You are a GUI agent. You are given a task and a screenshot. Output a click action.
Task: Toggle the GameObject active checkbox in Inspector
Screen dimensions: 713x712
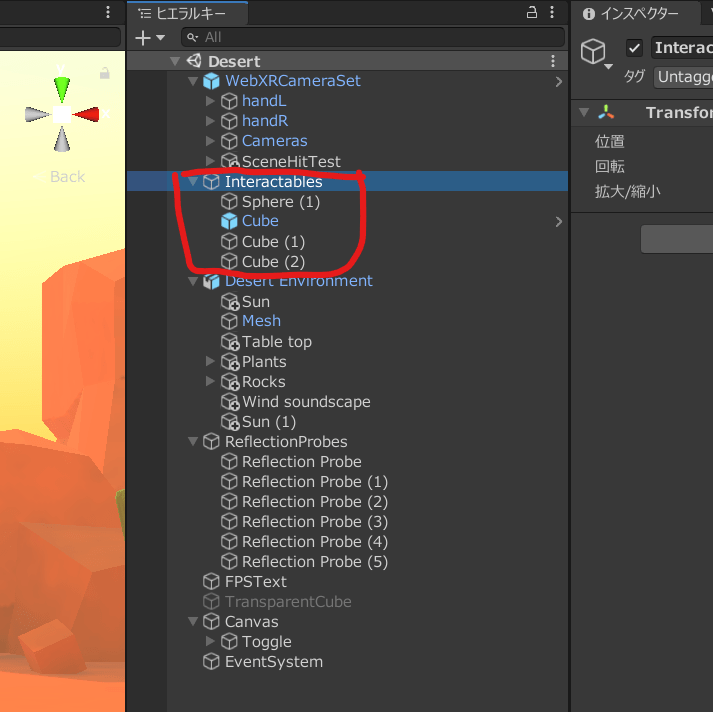634,48
